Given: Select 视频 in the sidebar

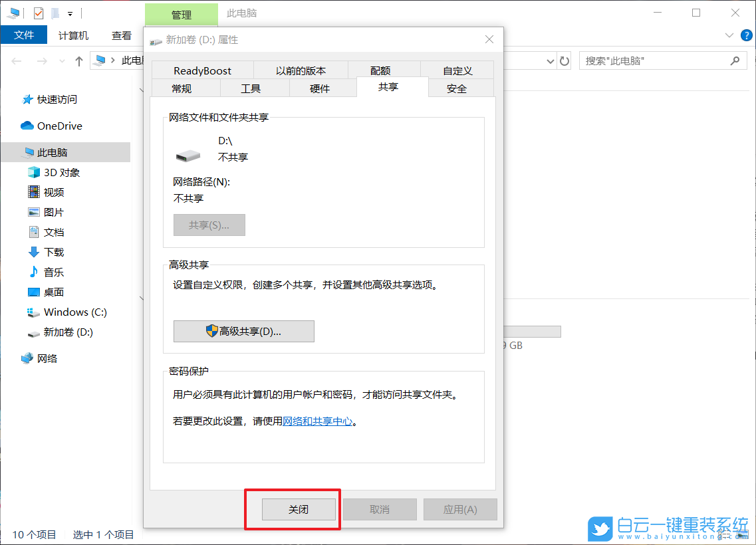Looking at the screenshot, I should (x=52, y=192).
